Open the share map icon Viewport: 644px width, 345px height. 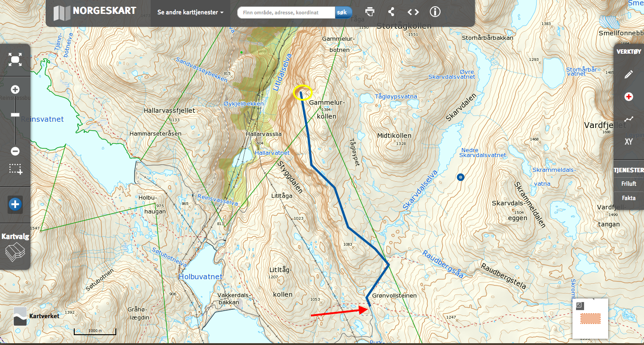pyautogui.click(x=391, y=12)
